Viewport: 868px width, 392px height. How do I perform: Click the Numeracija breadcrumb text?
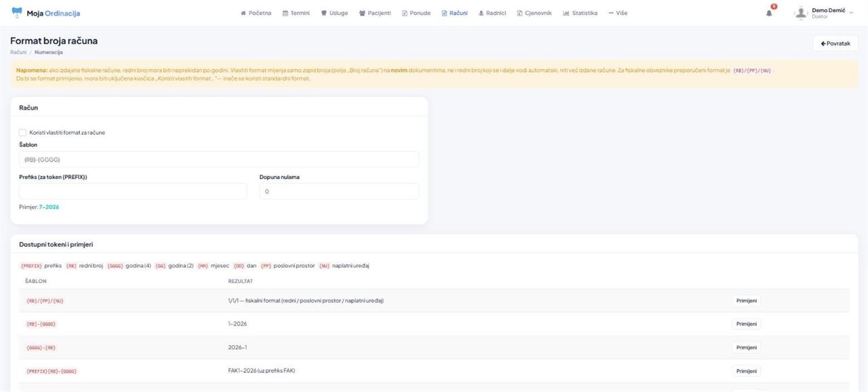49,52
